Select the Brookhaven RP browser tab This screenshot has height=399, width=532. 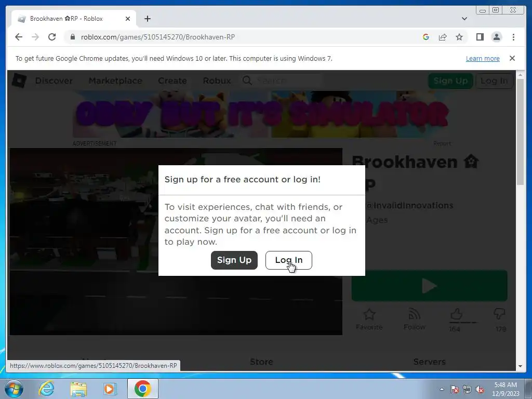point(74,19)
